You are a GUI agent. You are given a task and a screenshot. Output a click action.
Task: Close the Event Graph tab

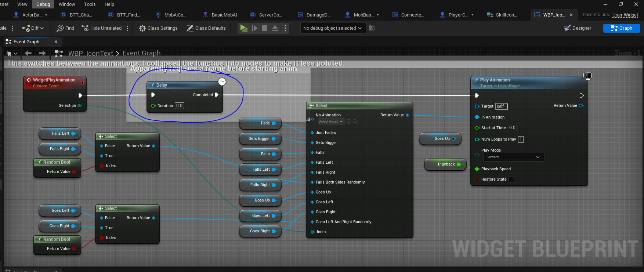click(56, 42)
